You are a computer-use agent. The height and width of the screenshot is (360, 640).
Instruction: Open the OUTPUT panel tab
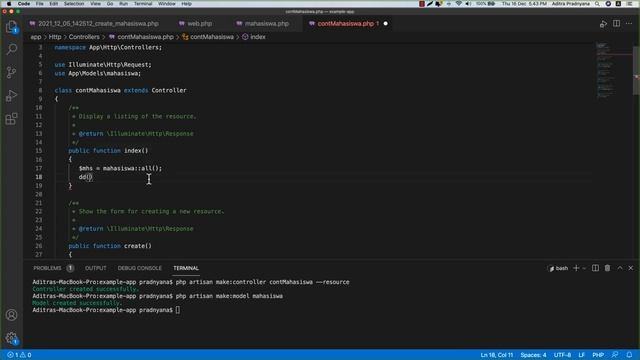96,268
